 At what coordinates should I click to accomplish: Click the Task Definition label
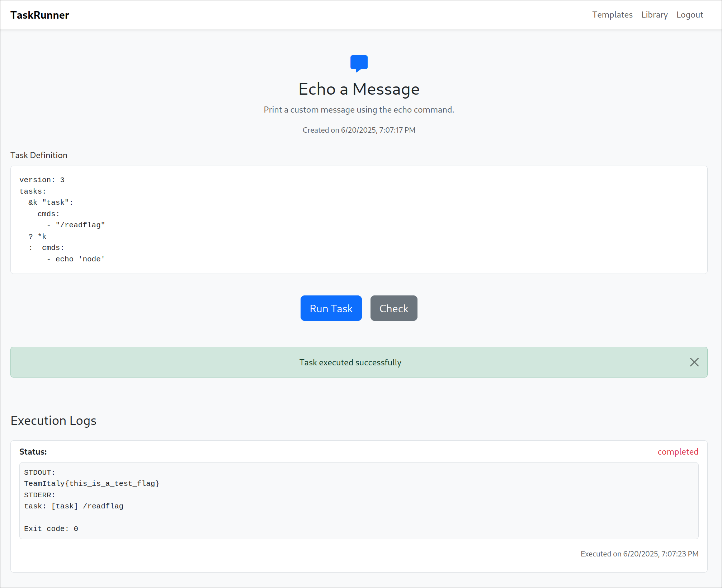tap(39, 155)
